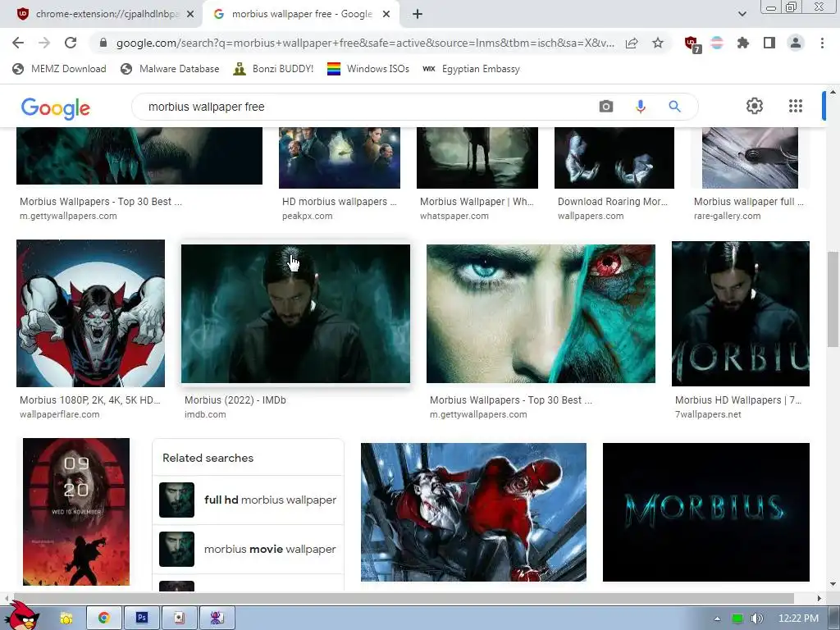840x630 pixels.
Task: Open the MEMZ Download bookmark
Action: [x=59, y=69]
